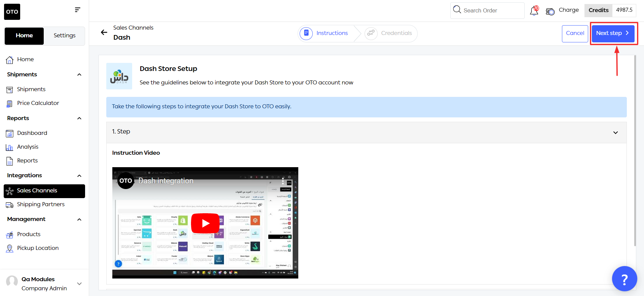Open Shipments list icon

pos(9,89)
